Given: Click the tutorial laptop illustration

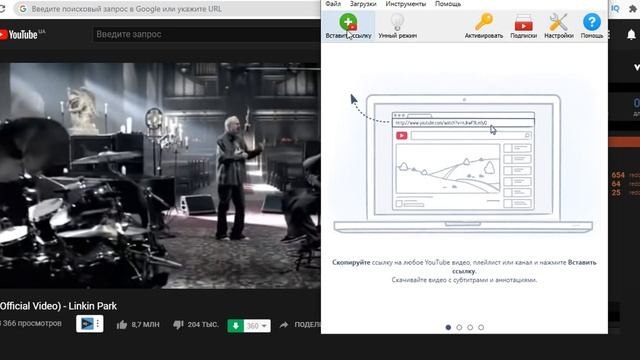Looking at the screenshot, I should pos(463,163).
